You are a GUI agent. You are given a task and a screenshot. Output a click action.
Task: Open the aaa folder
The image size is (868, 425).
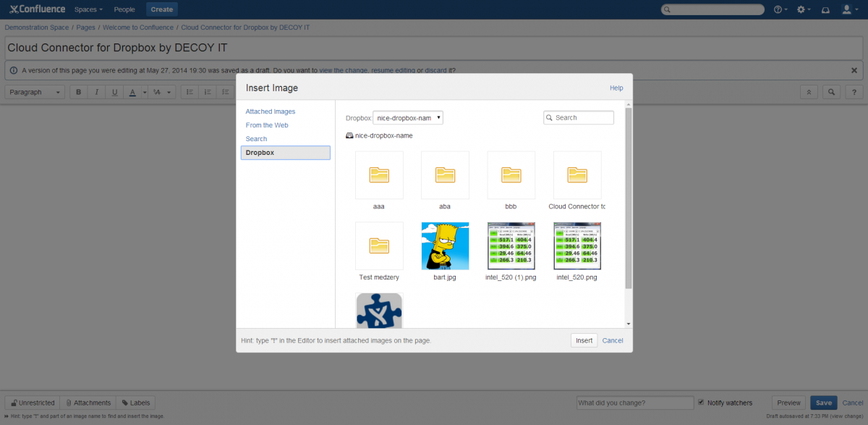(379, 174)
